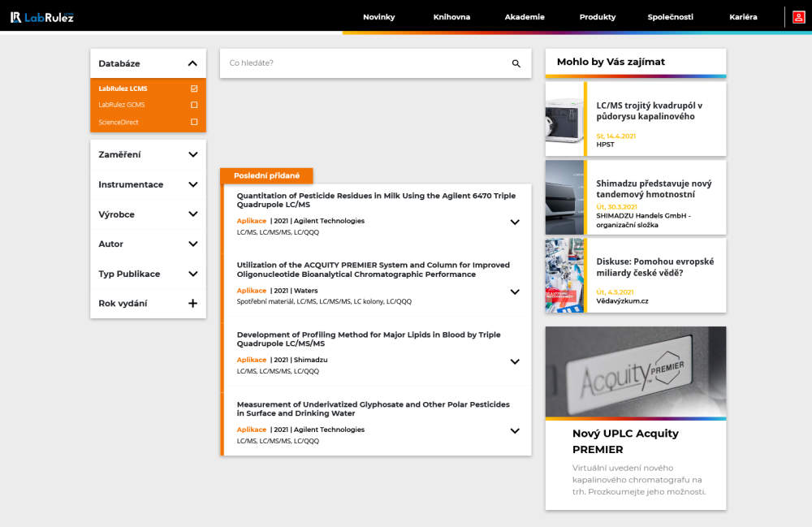Click 'HPST' source text

coord(605,145)
